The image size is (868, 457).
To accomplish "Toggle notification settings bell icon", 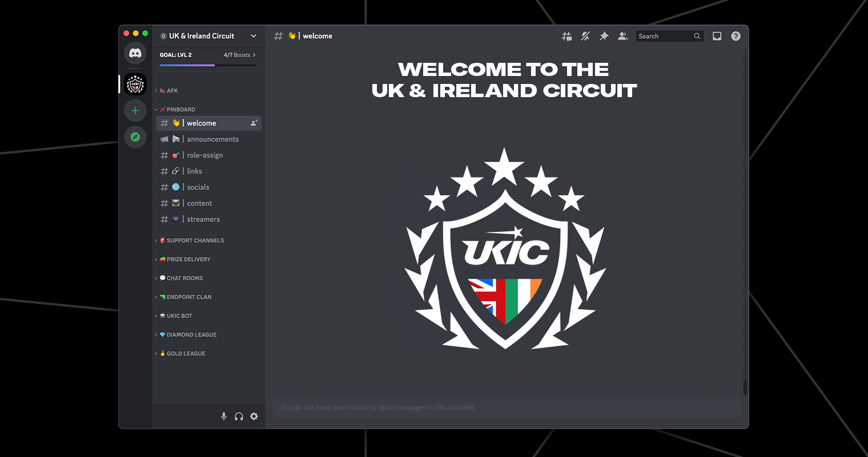I will tap(585, 36).
